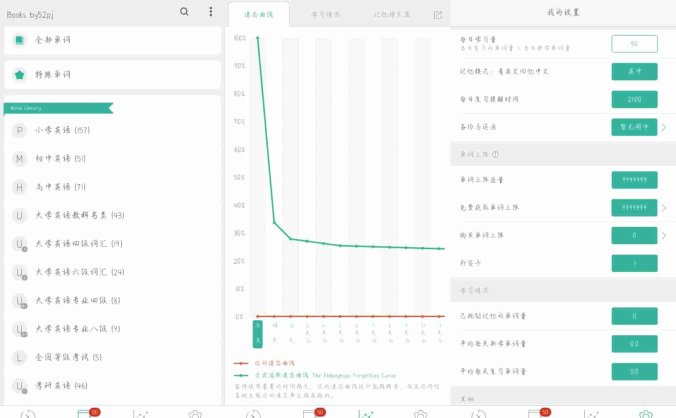The width and height of the screenshot is (676, 418).
Task: Click the 已跳过记忆的单词量 value button
Action: [634, 316]
